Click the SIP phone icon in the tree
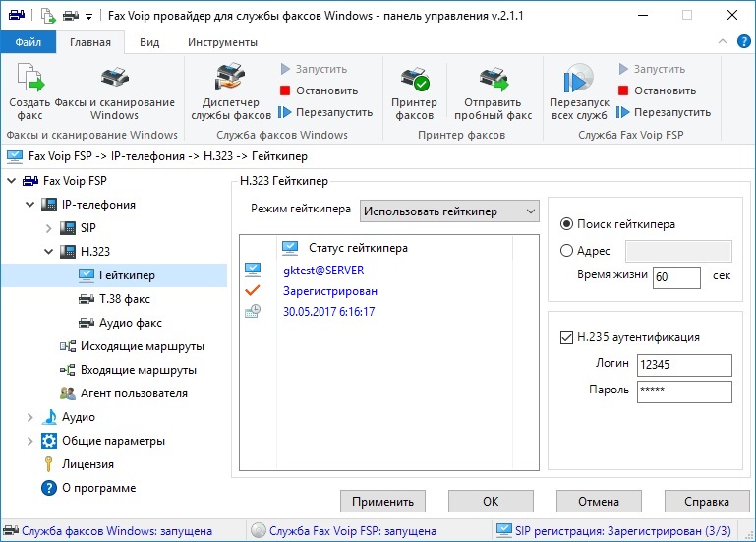 68,228
